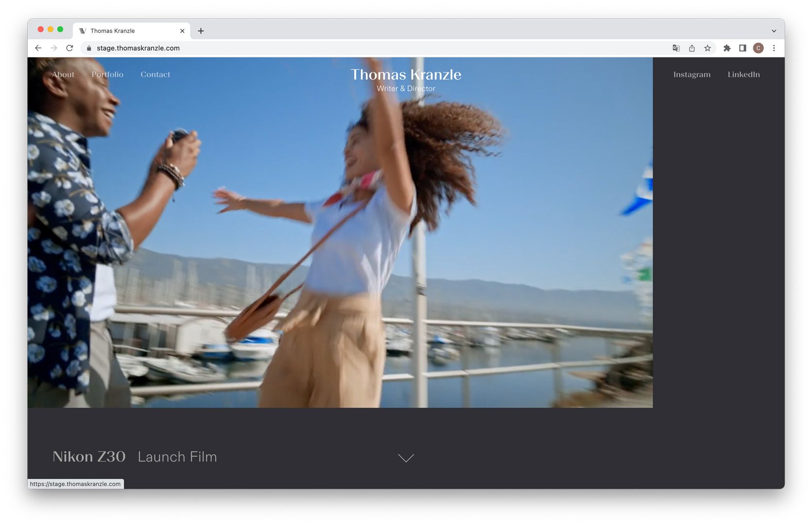
Task: Toggle the browser side panel
Action: 743,48
